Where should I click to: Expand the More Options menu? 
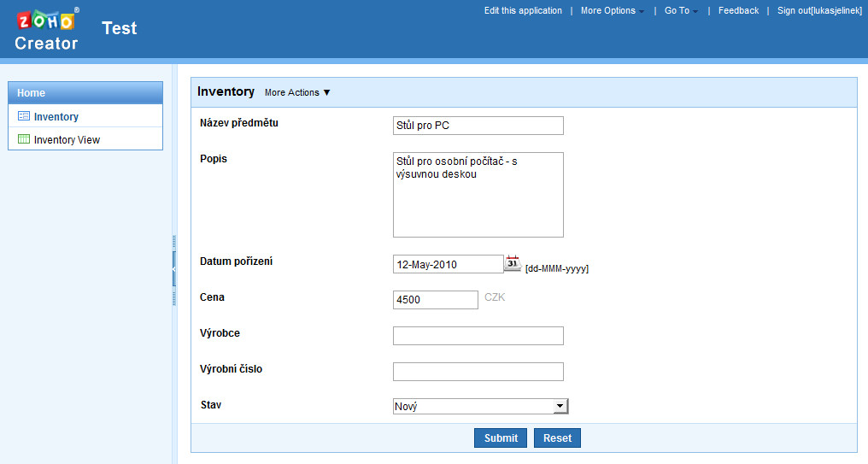pyautogui.click(x=613, y=11)
